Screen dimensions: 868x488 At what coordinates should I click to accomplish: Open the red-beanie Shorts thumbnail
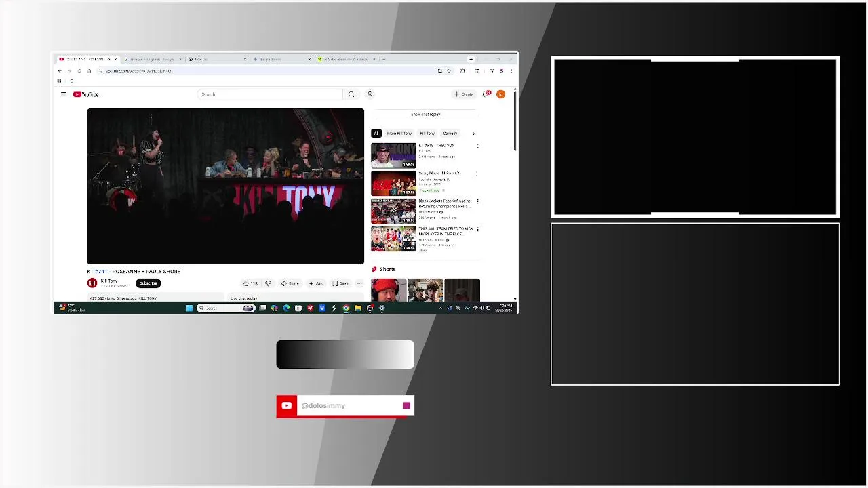click(389, 290)
